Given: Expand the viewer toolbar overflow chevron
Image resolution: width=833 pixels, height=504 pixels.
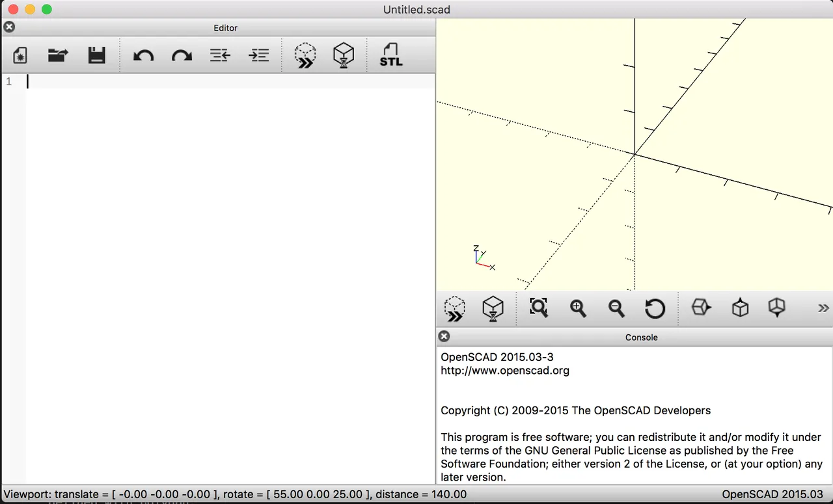Looking at the screenshot, I should [823, 308].
